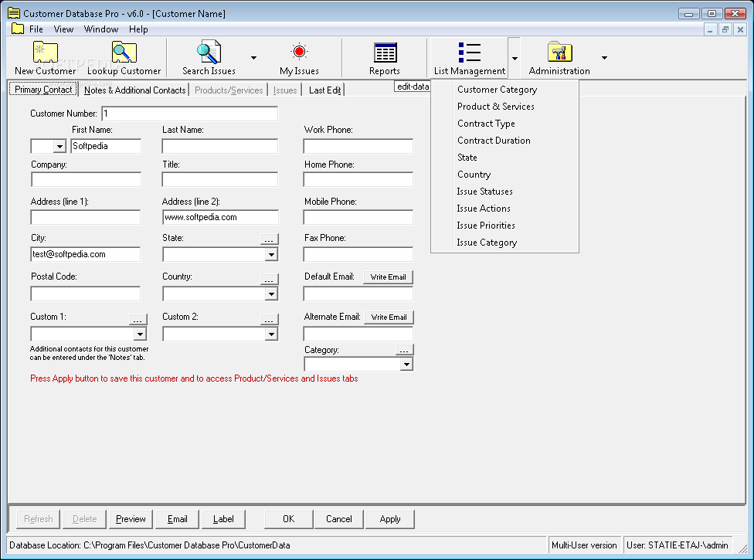Screen dimensions: 754x560
Task: Open the Country combo box
Action: [x=271, y=294]
